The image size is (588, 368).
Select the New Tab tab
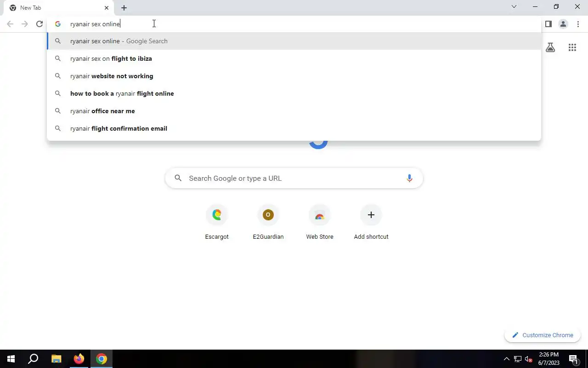pyautogui.click(x=60, y=8)
